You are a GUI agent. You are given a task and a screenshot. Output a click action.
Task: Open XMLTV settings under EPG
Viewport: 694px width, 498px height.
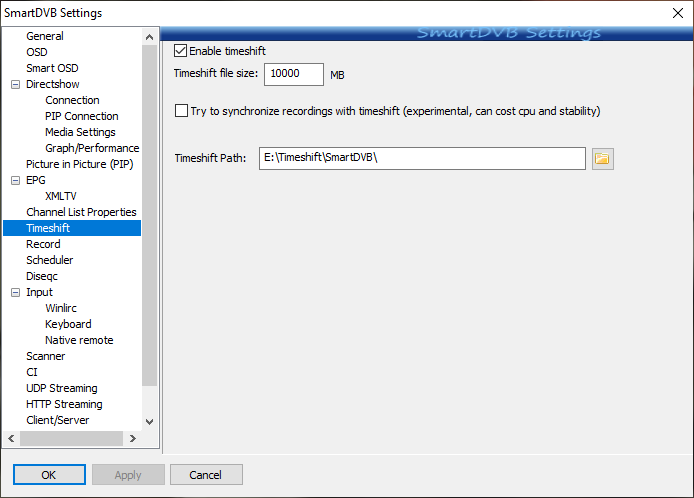61,196
